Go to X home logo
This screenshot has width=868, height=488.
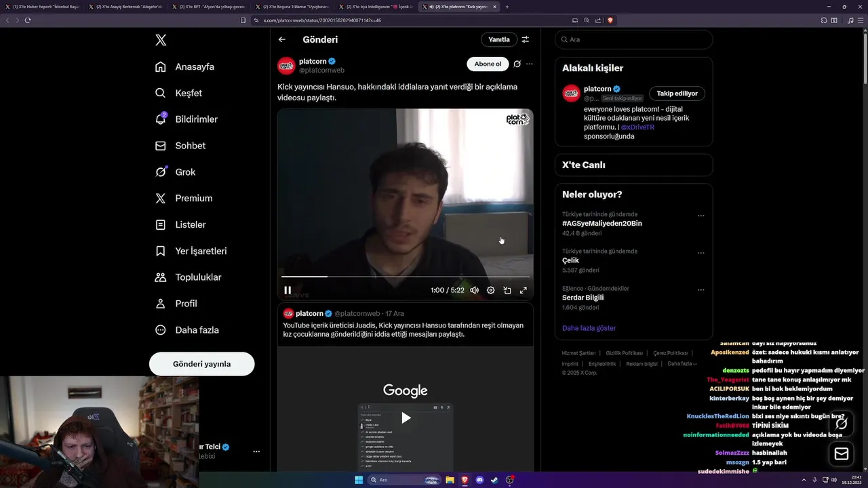(x=161, y=40)
